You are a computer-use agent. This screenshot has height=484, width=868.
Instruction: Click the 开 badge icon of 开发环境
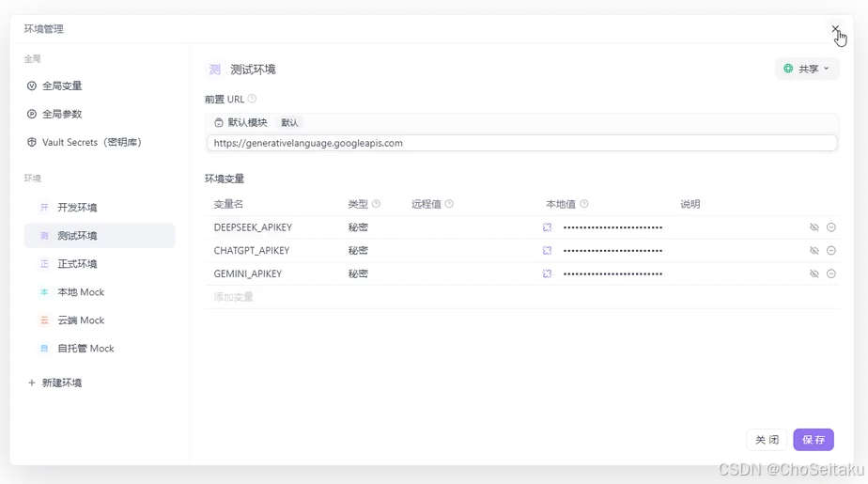coord(44,207)
